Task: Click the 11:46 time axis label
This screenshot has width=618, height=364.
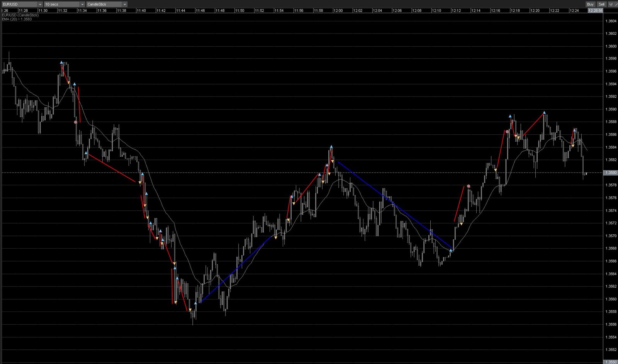Action: point(200,10)
